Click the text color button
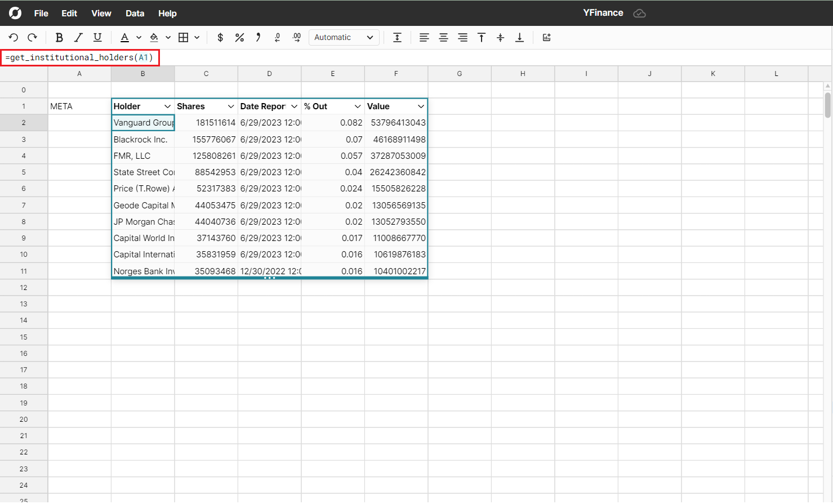 [124, 38]
